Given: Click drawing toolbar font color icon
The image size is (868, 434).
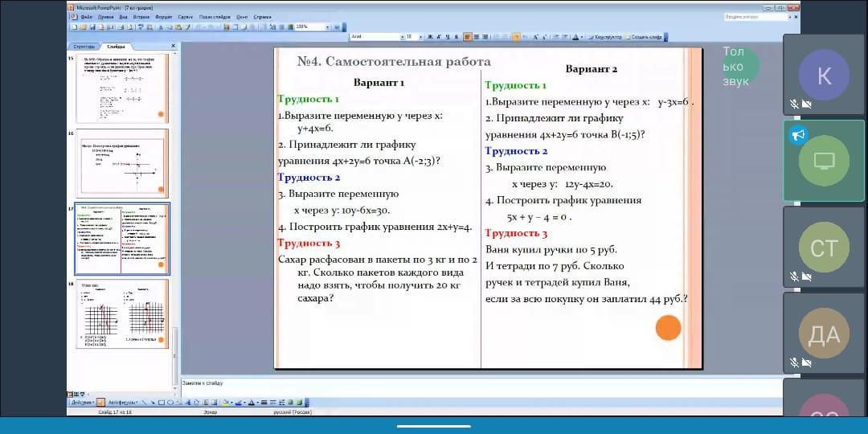Looking at the screenshot, I should point(252,403).
